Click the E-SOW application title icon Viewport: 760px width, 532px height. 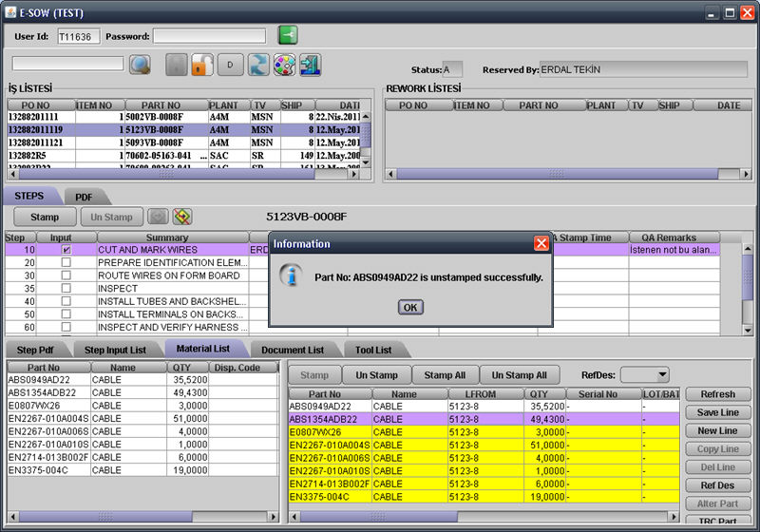tap(10, 12)
